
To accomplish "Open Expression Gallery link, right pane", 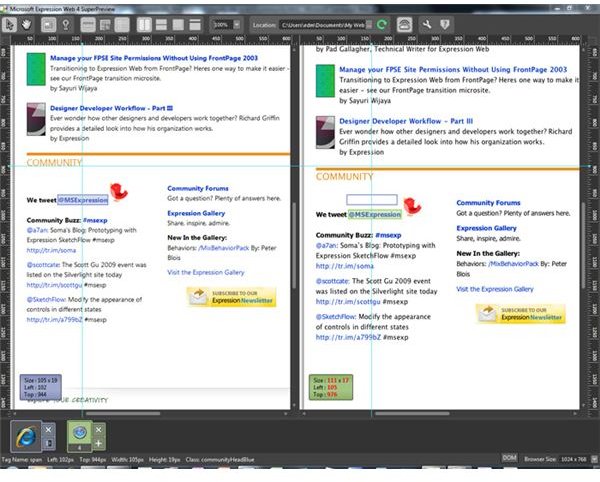I will [486, 228].
